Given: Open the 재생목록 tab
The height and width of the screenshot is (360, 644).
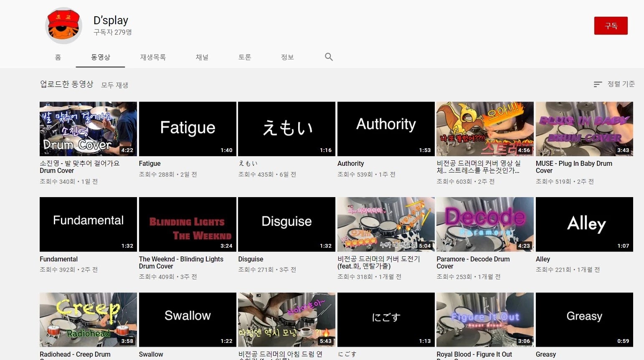Looking at the screenshot, I should pyautogui.click(x=153, y=57).
